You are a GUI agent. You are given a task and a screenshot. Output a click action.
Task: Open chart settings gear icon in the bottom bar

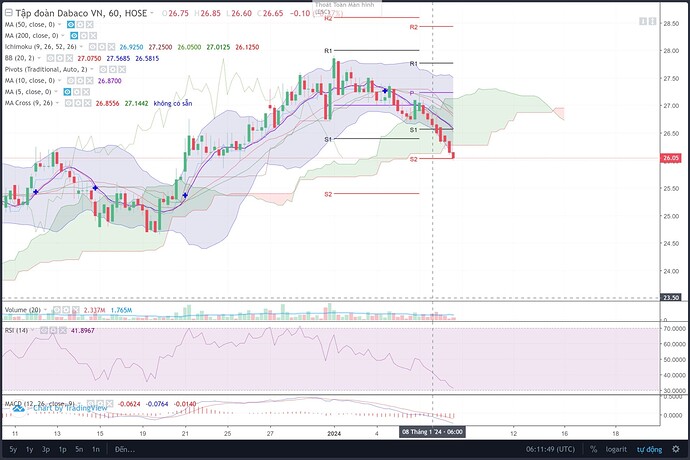[676, 449]
